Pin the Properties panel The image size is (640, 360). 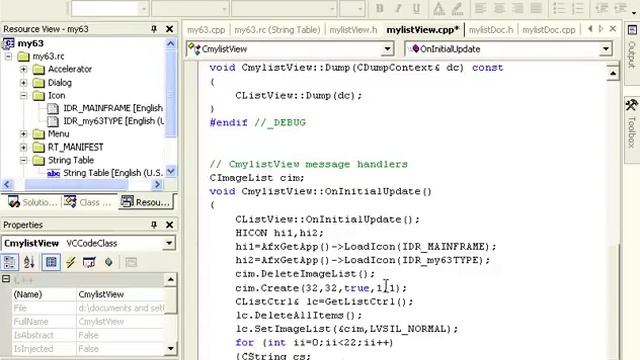[x=154, y=225]
